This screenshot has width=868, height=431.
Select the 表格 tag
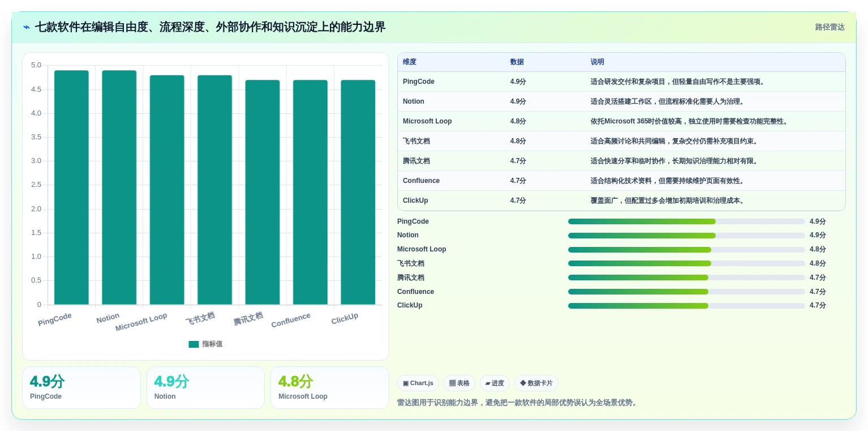coord(459,383)
